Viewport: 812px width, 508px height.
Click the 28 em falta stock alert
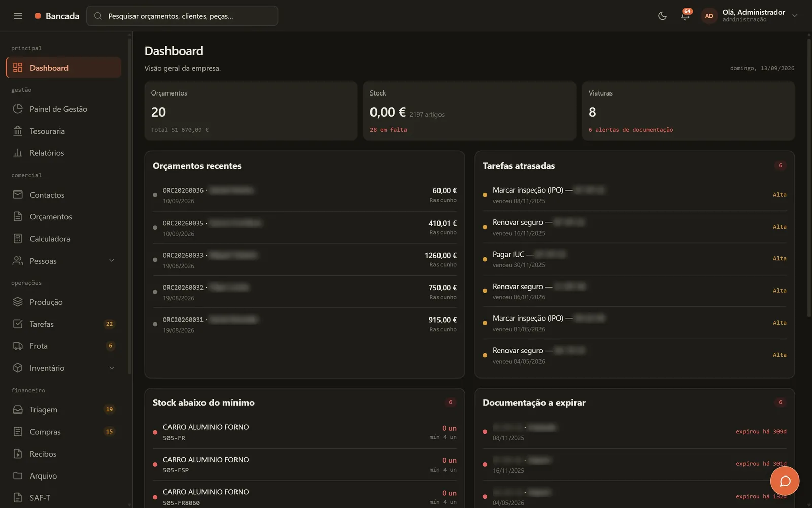[x=388, y=130]
